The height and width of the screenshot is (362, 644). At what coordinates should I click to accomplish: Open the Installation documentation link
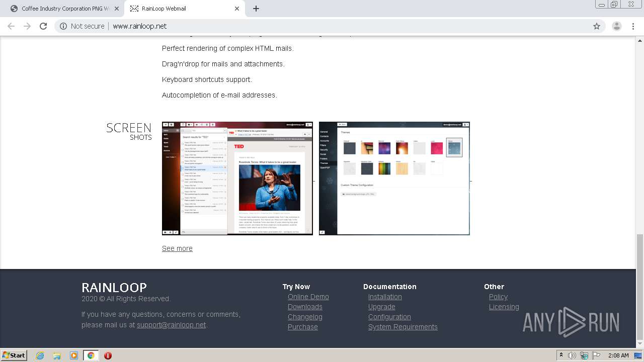(385, 297)
